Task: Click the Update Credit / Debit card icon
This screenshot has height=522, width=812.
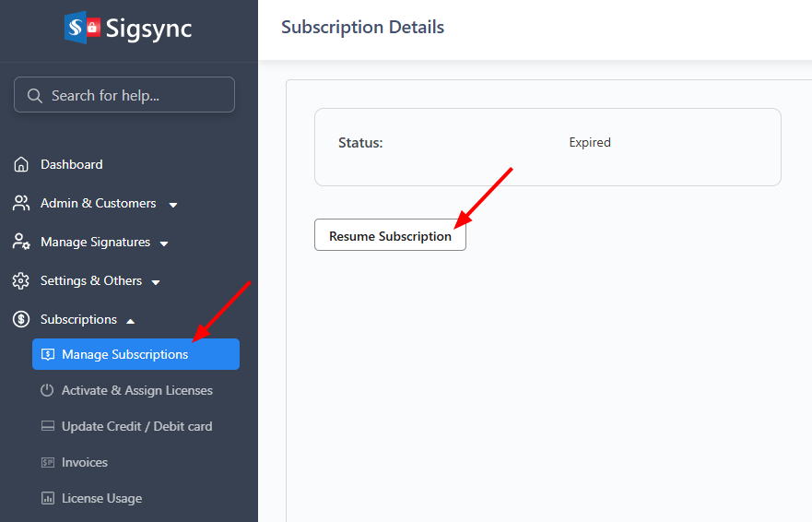Action: [48, 426]
